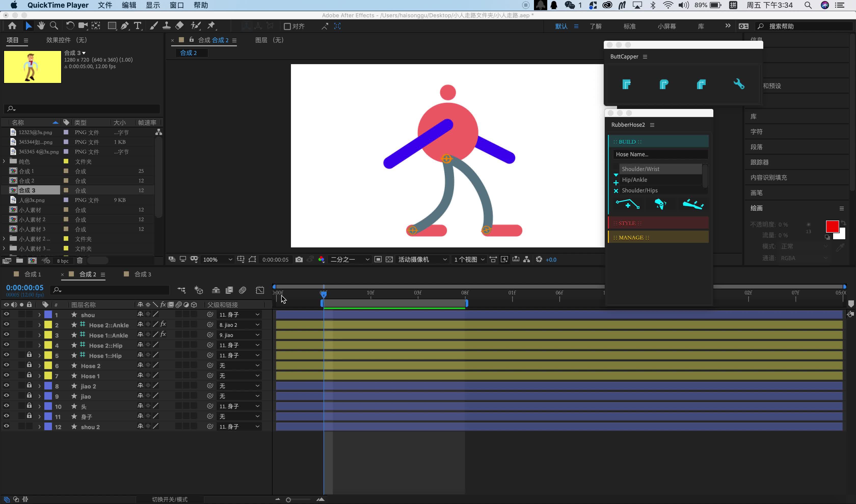The image size is (856, 504).
Task: Click the STYLE section in RubberHose2
Action: 658,223
